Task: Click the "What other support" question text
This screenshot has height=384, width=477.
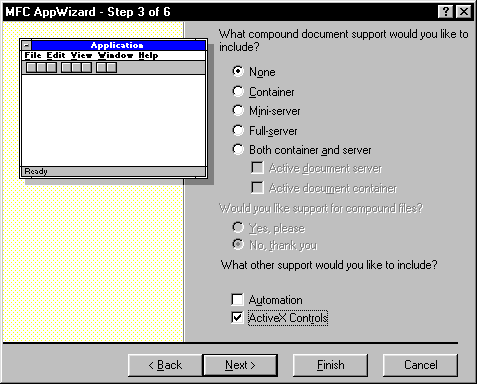Action: point(329,265)
